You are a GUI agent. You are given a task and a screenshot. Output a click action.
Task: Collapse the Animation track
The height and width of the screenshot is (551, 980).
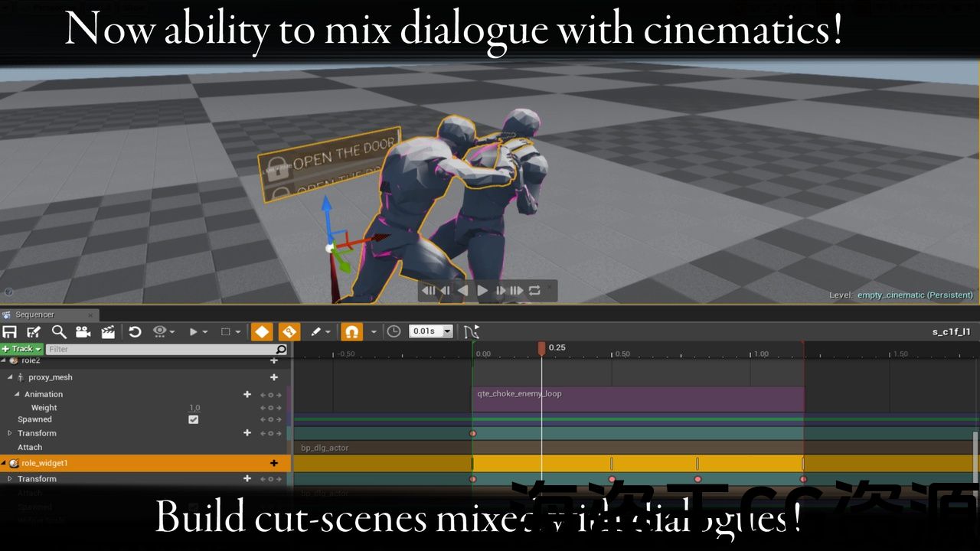(x=17, y=394)
